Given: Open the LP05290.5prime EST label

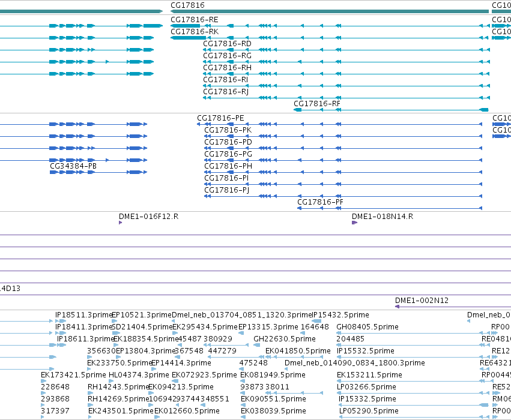Looking at the screenshot, I should click(369, 411).
